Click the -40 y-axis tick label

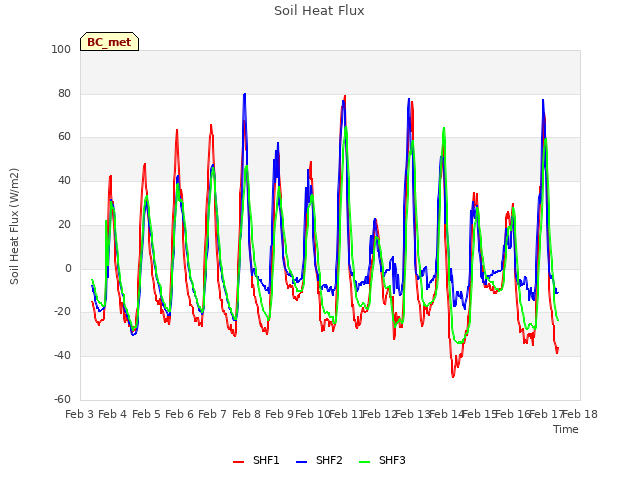[62, 356]
